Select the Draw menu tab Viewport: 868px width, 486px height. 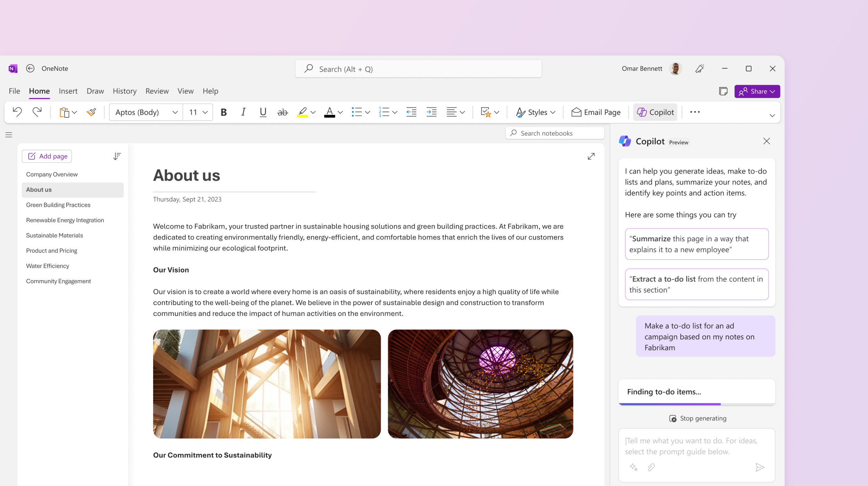click(95, 91)
